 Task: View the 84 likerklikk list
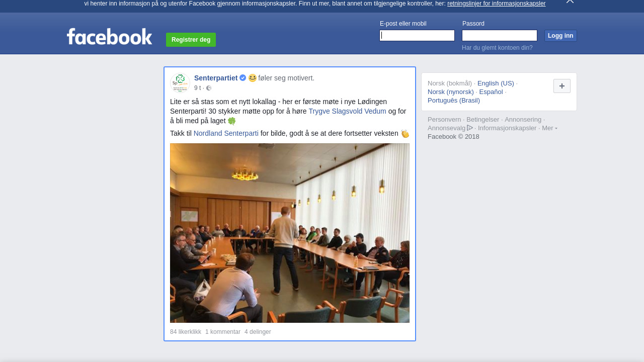click(186, 332)
